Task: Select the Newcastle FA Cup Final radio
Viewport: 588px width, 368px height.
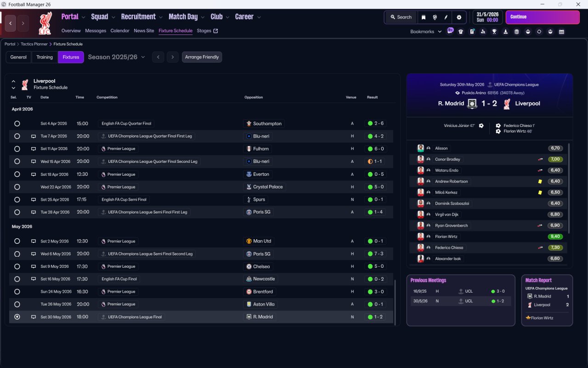Action: click(17, 279)
